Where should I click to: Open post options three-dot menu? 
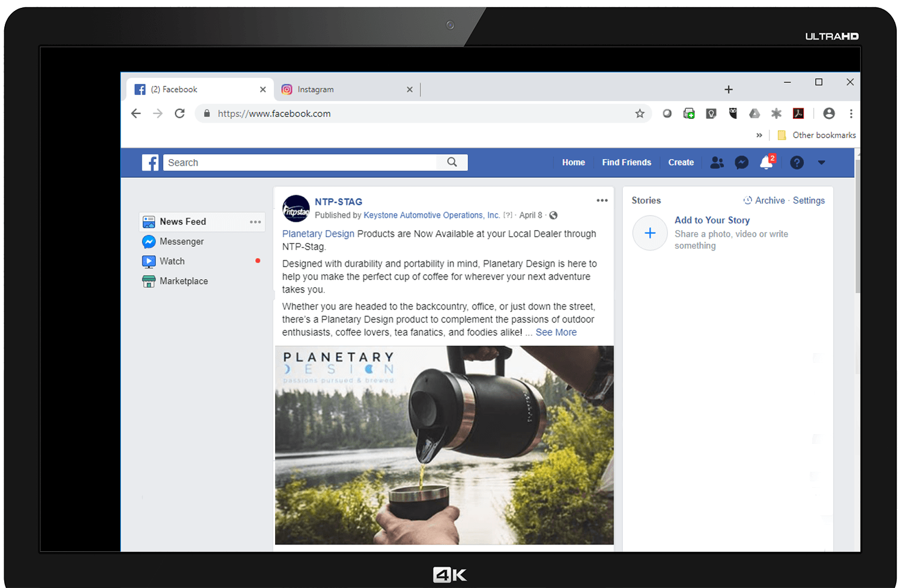click(602, 201)
